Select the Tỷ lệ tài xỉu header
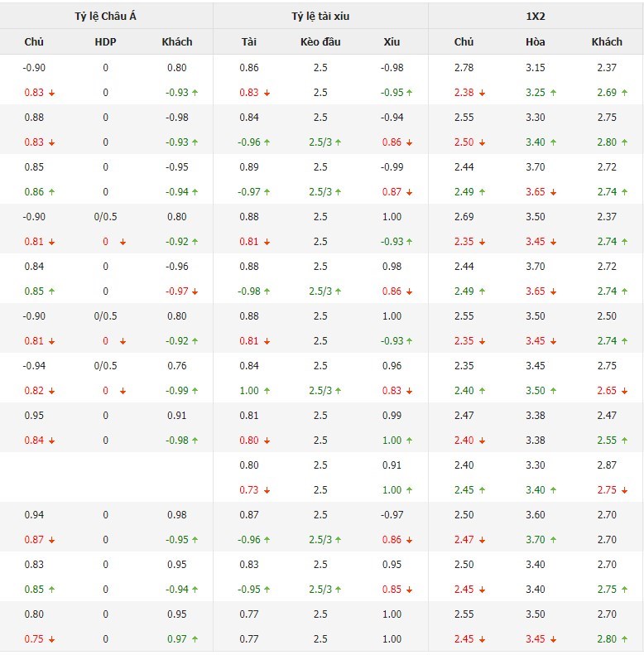644x655 pixels. (x=320, y=16)
